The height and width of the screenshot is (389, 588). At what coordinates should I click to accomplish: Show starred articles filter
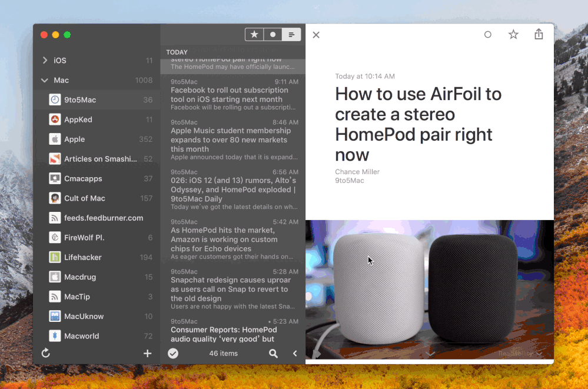tap(254, 35)
